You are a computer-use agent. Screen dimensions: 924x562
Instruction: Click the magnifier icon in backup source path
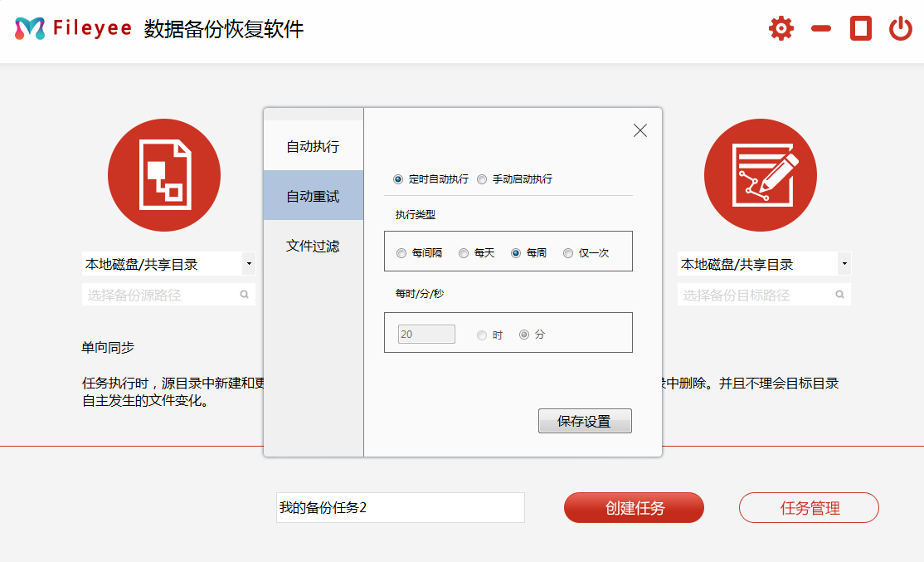tap(245, 294)
